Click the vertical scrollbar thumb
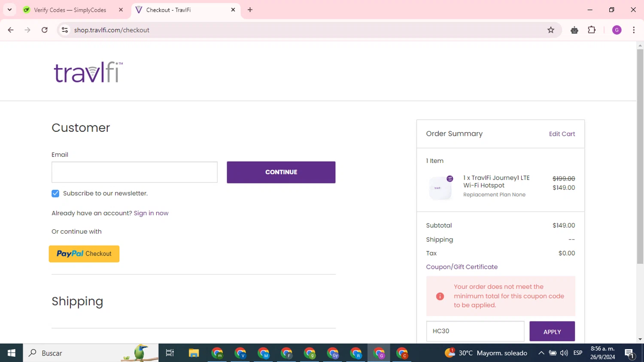The image size is (644, 362). click(x=640, y=156)
